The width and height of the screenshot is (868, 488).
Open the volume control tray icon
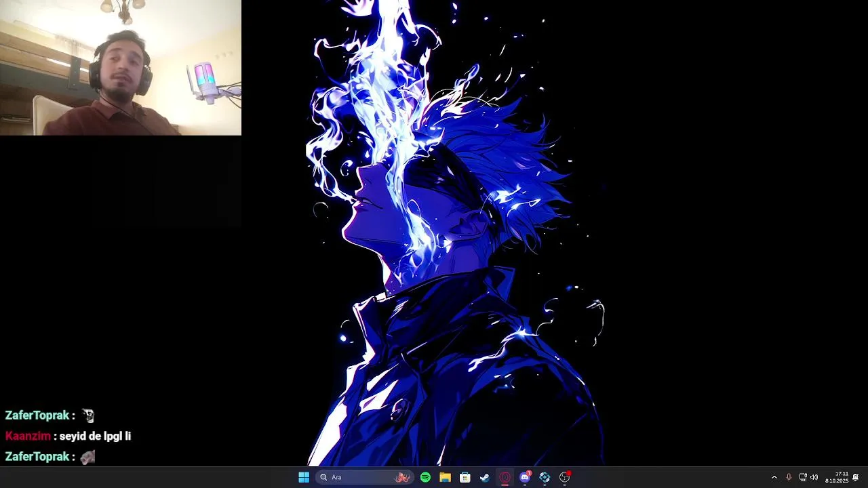pyautogui.click(x=814, y=477)
